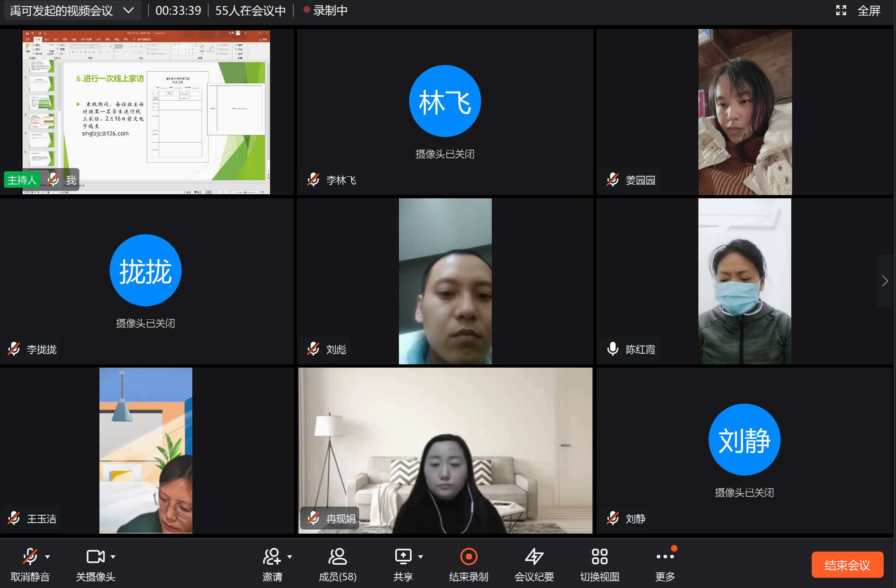Switch layout with the 切换视图 icon

pos(600,557)
